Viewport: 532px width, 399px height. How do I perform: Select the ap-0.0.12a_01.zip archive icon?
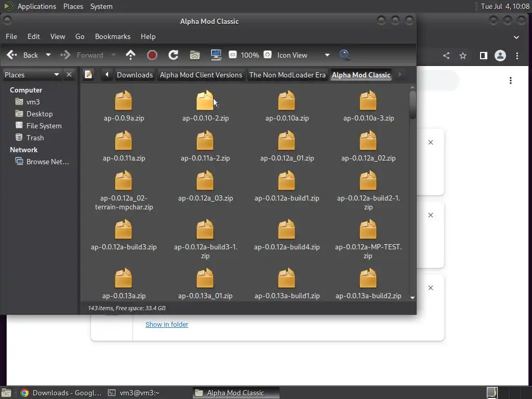287,140
